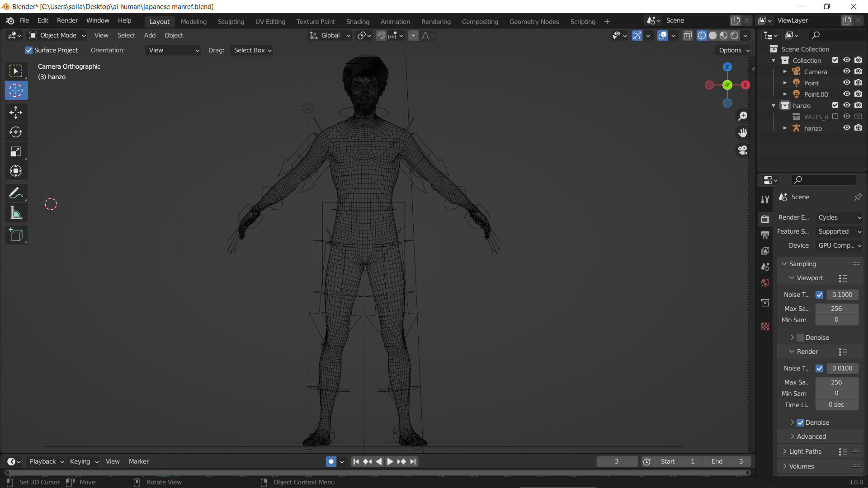Hide the Camera object in outliner
Image resolution: width=868 pixels, height=488 pixels.
point(847,71)
